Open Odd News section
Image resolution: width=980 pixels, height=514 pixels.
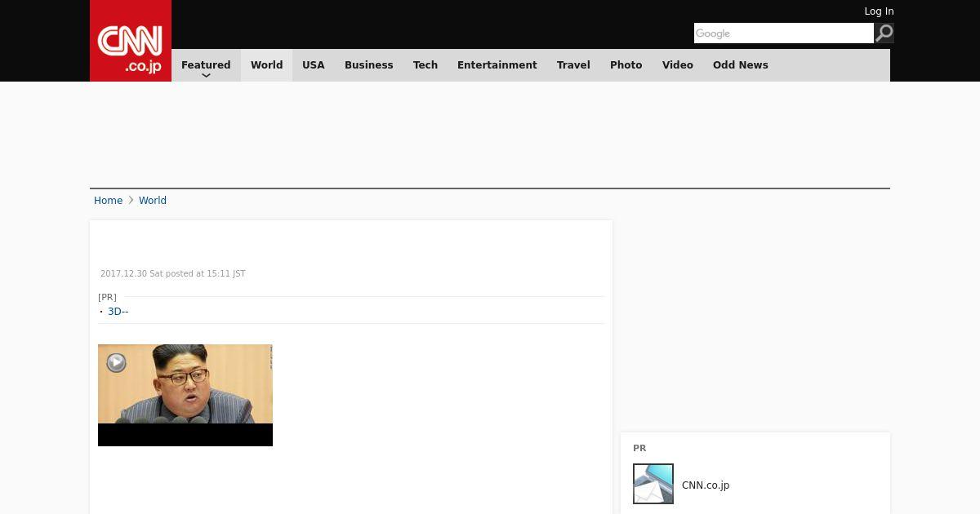click(741, 65)
